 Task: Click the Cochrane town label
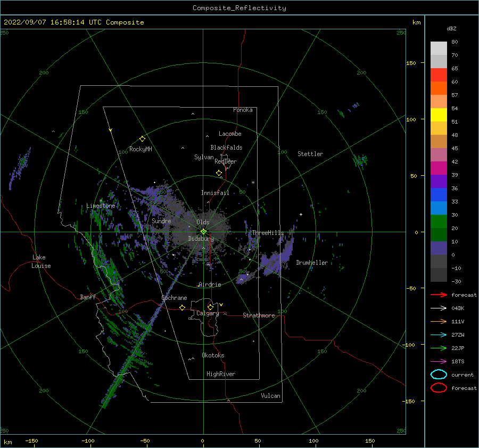point(174,298)
